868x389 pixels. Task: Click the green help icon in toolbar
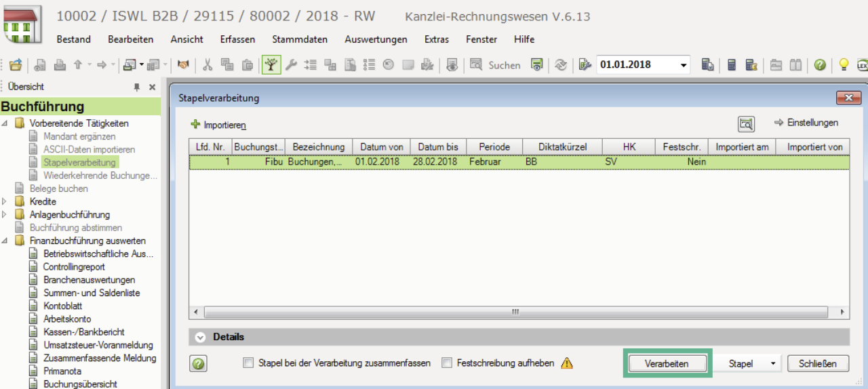click(820, 65)
